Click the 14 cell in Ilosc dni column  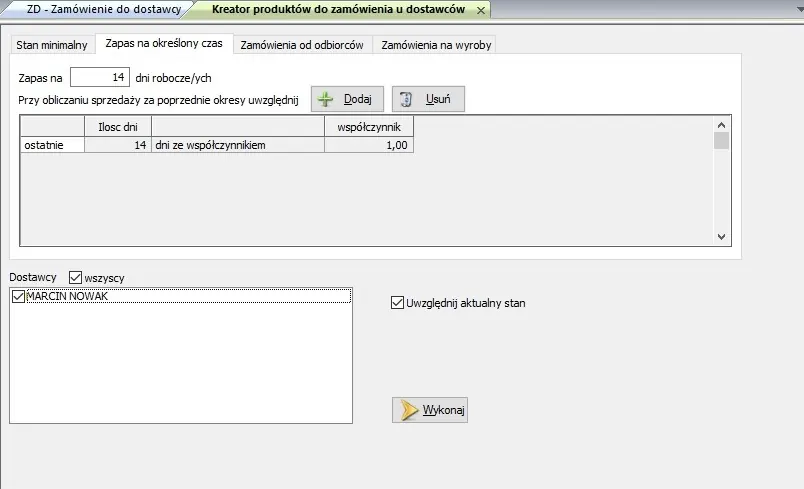tap(118, 145)
